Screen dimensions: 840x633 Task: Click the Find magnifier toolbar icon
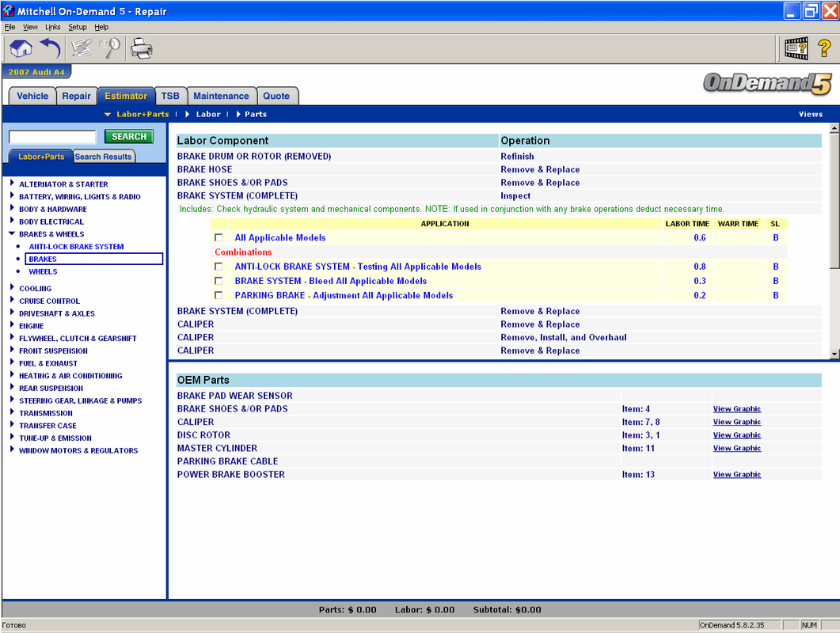pos(110,49)
